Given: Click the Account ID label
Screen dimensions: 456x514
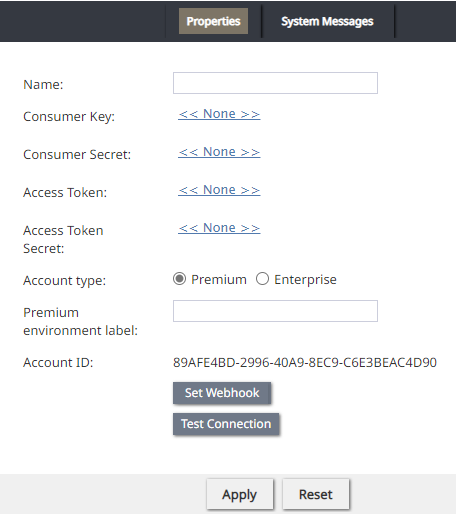Looking at the screenshot, I should pos(58,363).
